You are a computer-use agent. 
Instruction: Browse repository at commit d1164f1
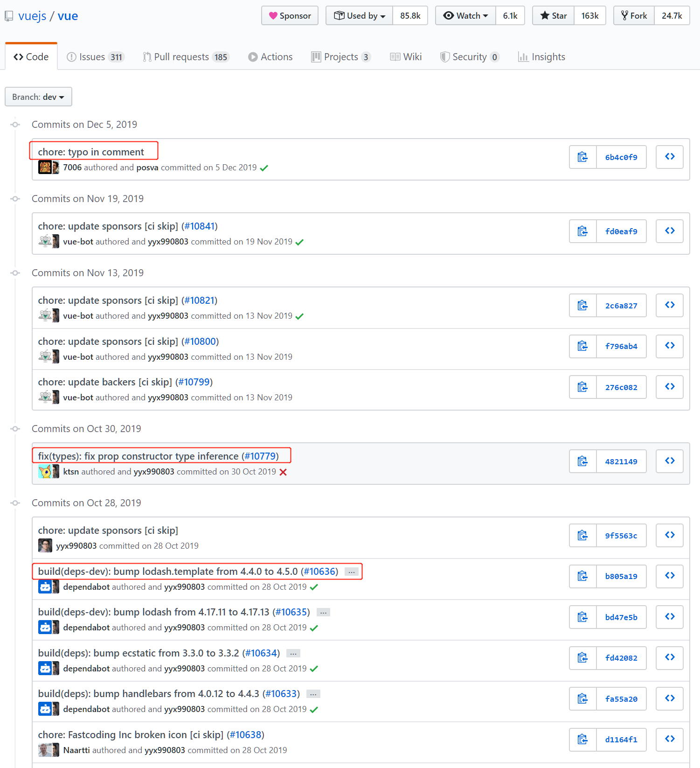click(670, 740)
